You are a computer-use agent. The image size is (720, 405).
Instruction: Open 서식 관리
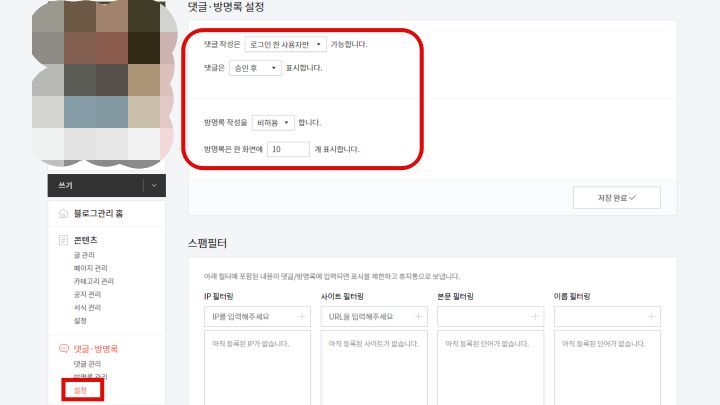point(87,307)
